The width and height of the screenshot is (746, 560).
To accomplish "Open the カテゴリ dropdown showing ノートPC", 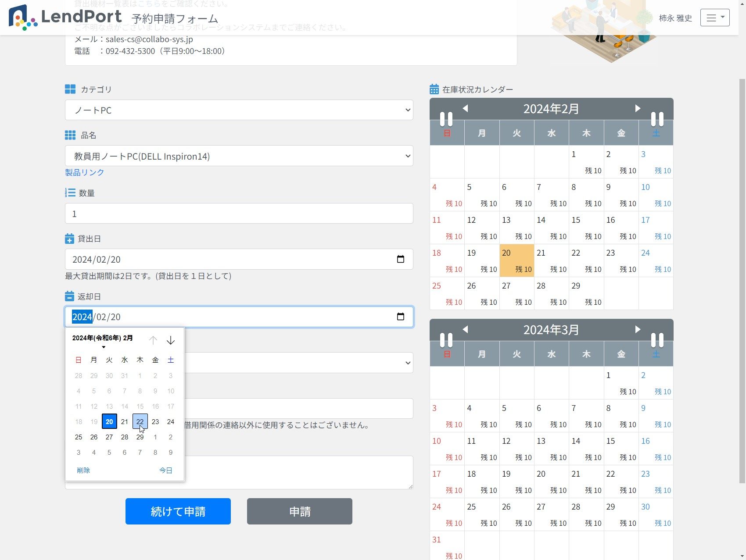I will click(x=239, y=110).
